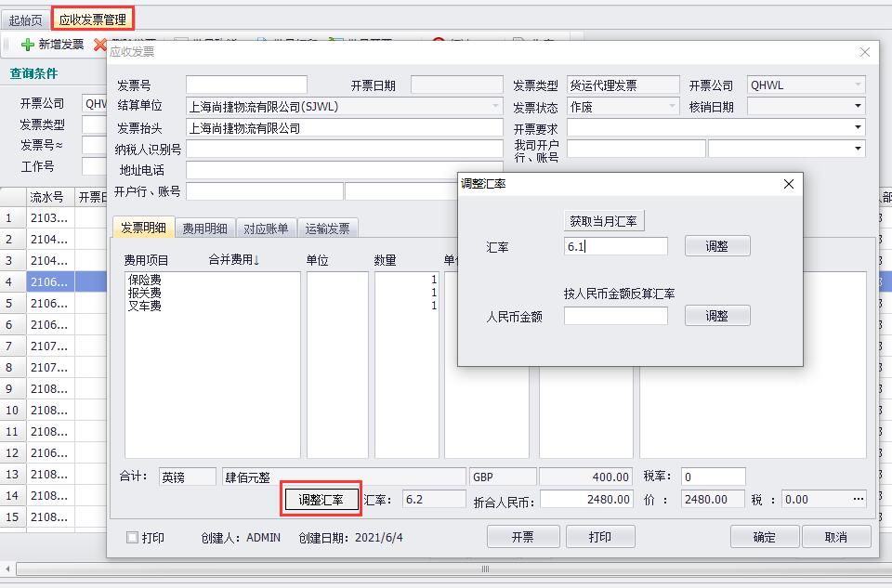
Task: Toggle the 打印 checkbox
Action: (x=132, y=537)
